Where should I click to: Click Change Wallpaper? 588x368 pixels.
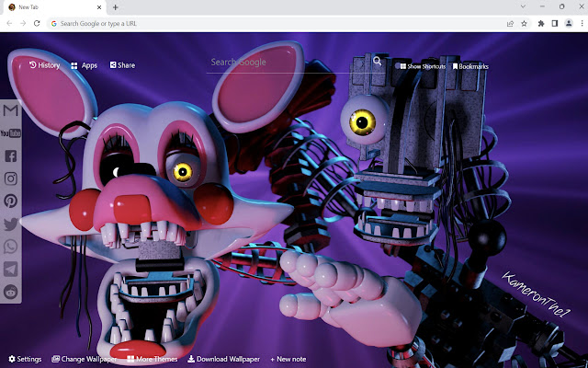coord(84,359)
